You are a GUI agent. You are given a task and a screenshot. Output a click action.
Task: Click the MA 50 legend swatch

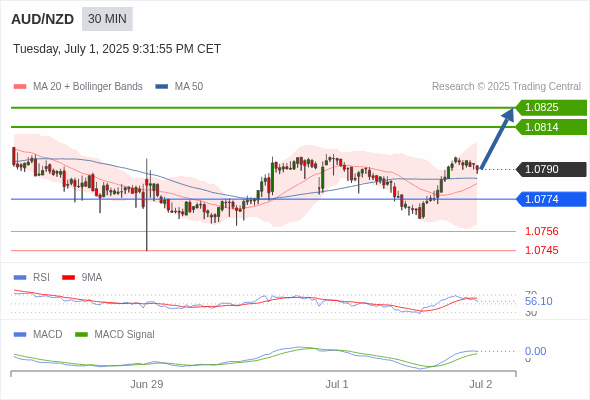tap(162, 87)
